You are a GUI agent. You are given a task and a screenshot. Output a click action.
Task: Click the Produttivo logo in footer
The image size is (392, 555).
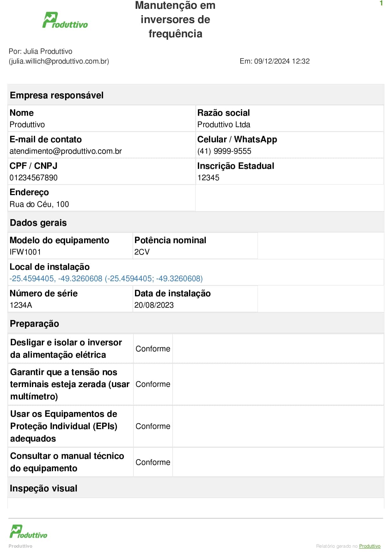click(28, 531)
